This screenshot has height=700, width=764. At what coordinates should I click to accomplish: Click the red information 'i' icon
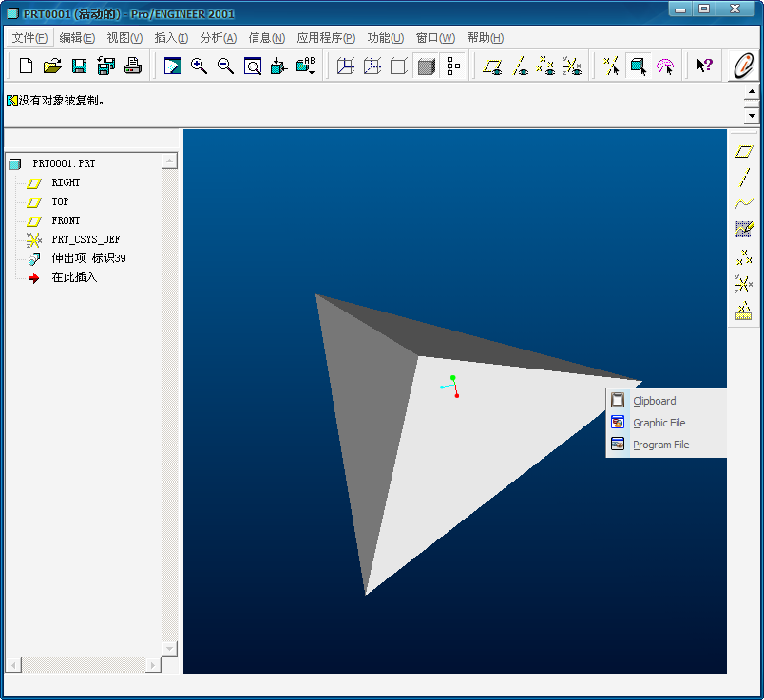(743, 65)
